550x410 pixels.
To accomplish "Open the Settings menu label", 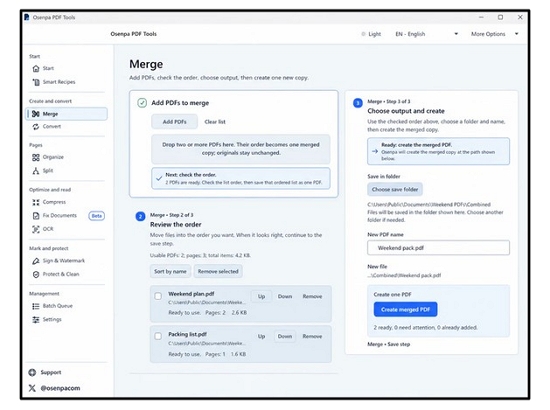I will click(x=52, y=320).
